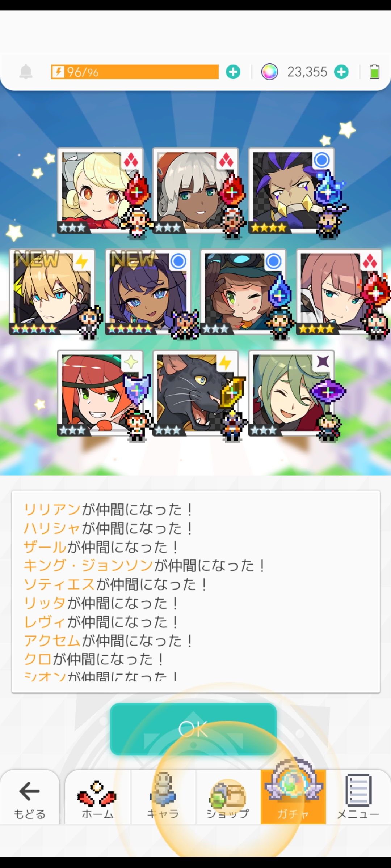Viewport: 391px width, 868px height.
Task: Confirm results with the OK button
Action: tap(193, 729)
